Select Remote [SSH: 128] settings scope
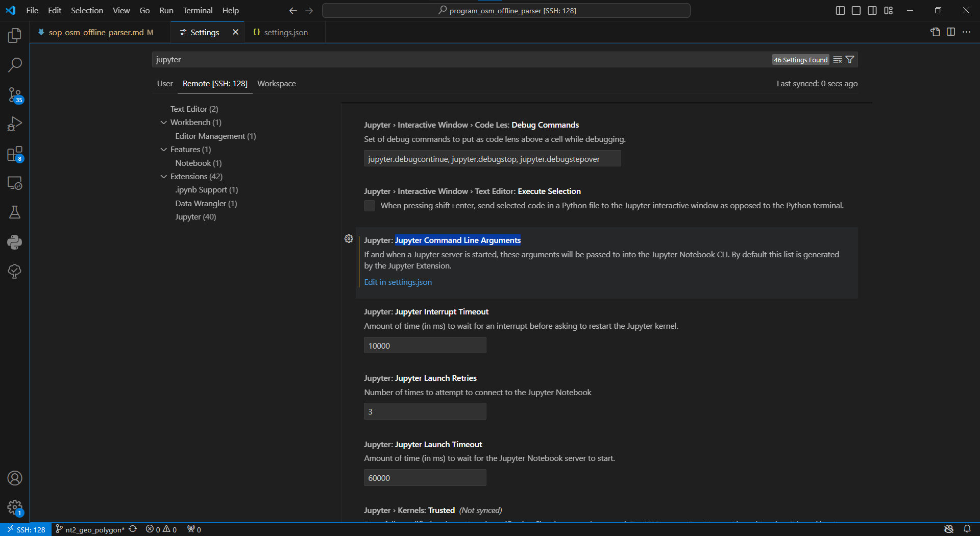The image size is (980, 536). click(x=215, y=84)
